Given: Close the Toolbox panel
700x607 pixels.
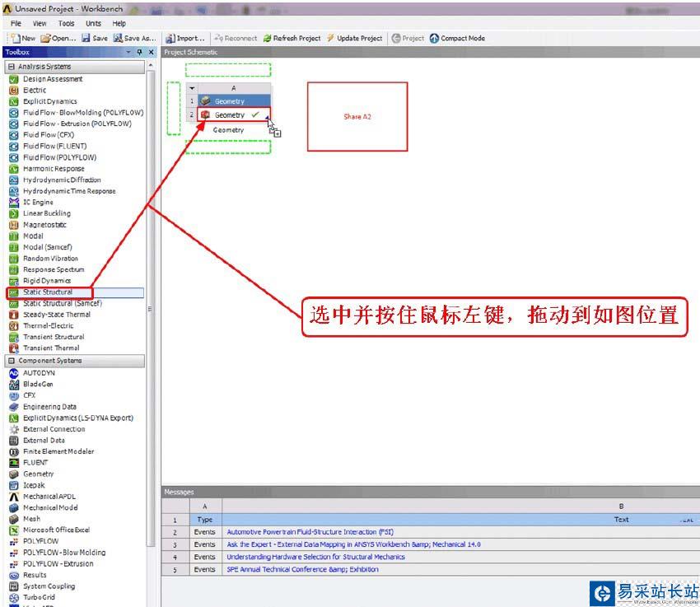Looking at the screenshot, I should pyautogui.click(x=152, y=52).
